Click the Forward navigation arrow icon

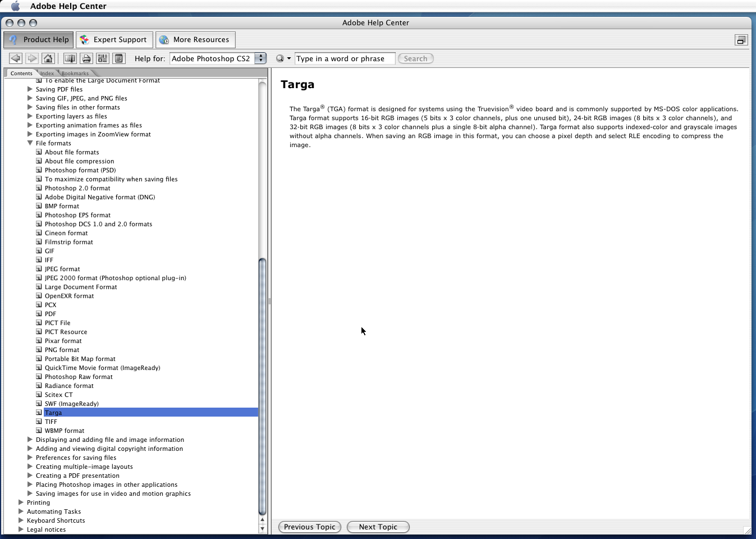point(32,58)
